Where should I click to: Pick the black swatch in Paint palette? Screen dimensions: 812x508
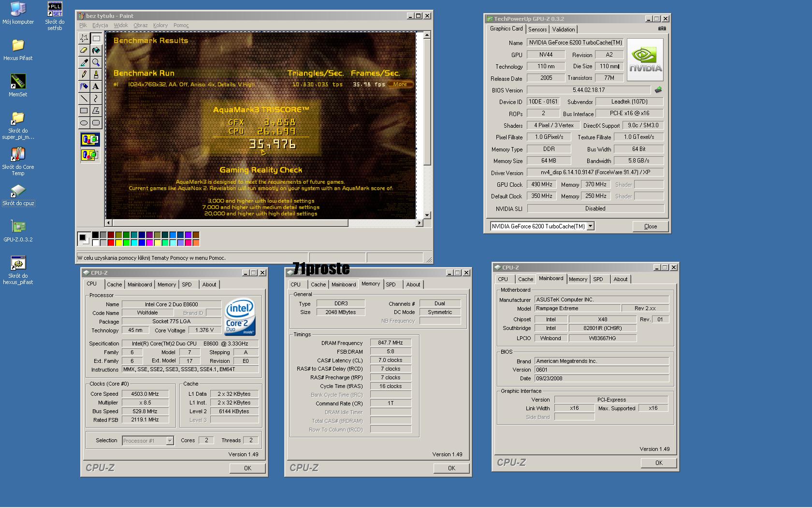pos(95,235)
